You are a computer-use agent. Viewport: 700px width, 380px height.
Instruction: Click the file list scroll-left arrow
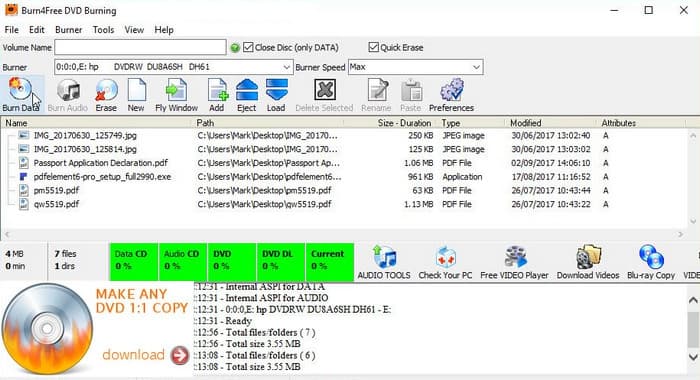[6, 234]
